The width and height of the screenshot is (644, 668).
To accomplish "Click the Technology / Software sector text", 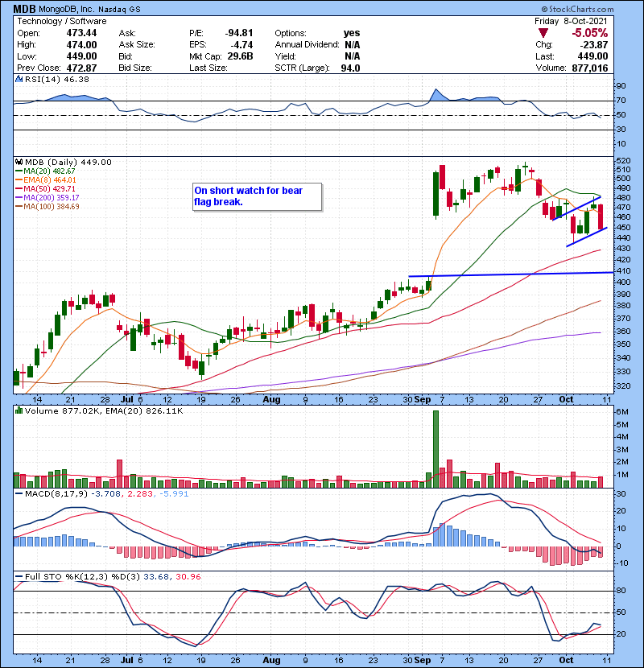I will point(62,21).
